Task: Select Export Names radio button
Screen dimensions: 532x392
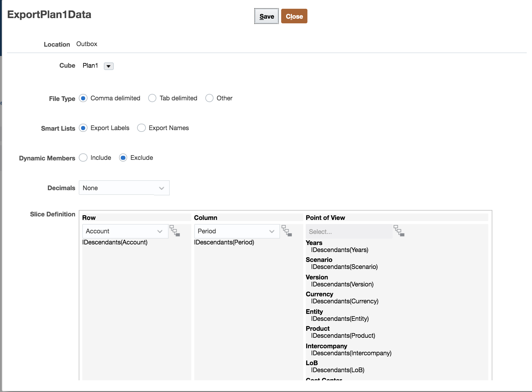Action: click(x=141, y=128)
